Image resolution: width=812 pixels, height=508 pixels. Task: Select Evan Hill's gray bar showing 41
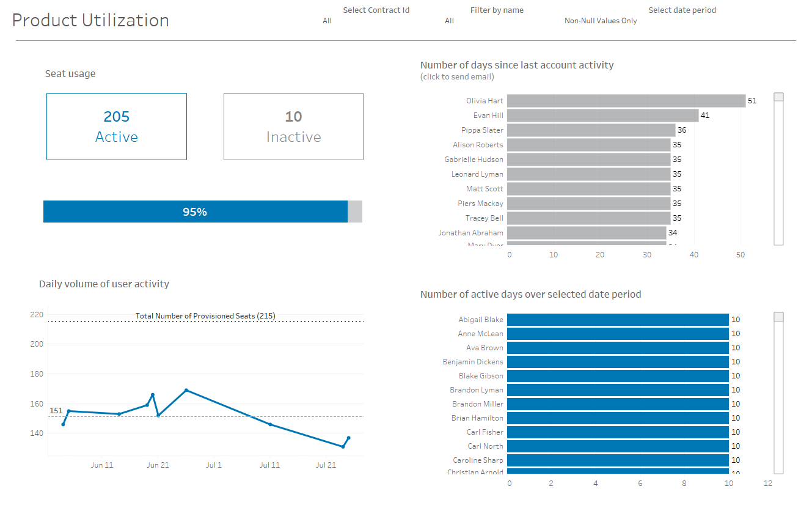(602, 116)
